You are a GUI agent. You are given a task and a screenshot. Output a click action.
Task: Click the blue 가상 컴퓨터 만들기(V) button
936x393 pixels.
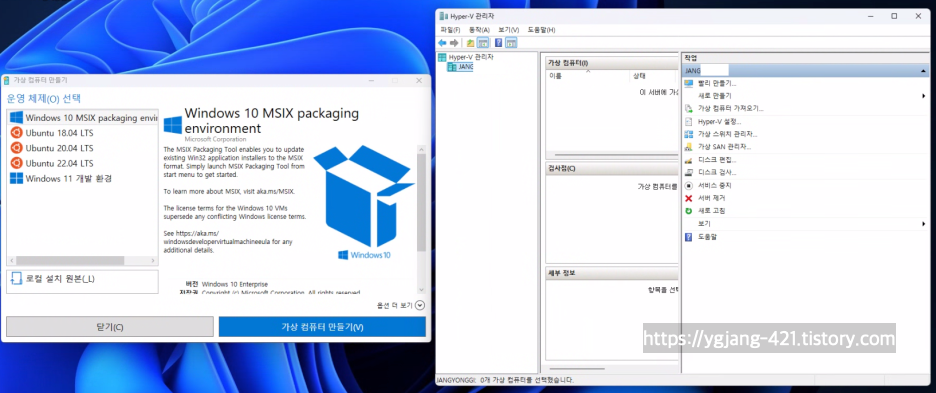point(322,327)
